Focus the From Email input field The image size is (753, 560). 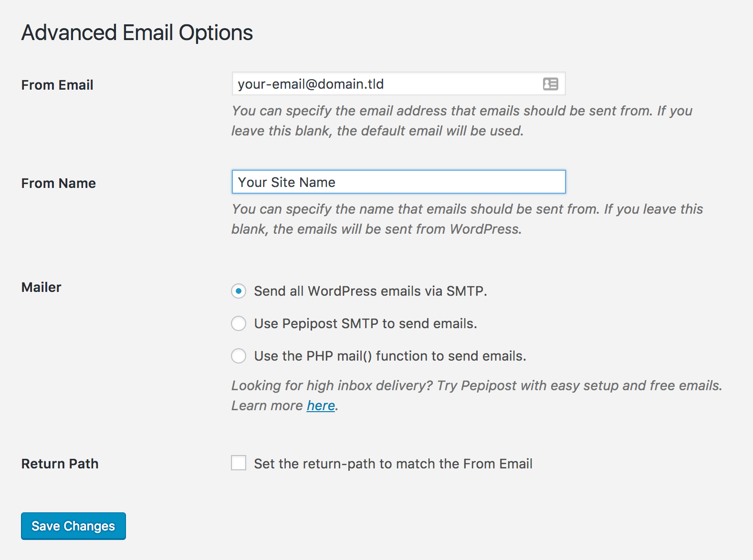pos(382,84)
